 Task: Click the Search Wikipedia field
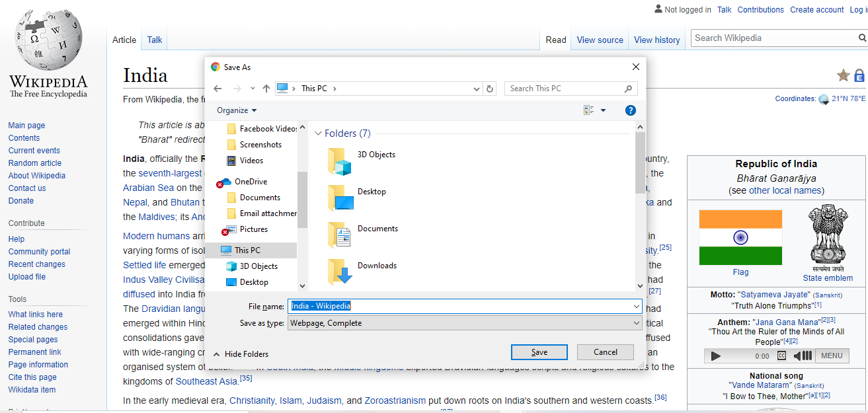coord(773,38)
